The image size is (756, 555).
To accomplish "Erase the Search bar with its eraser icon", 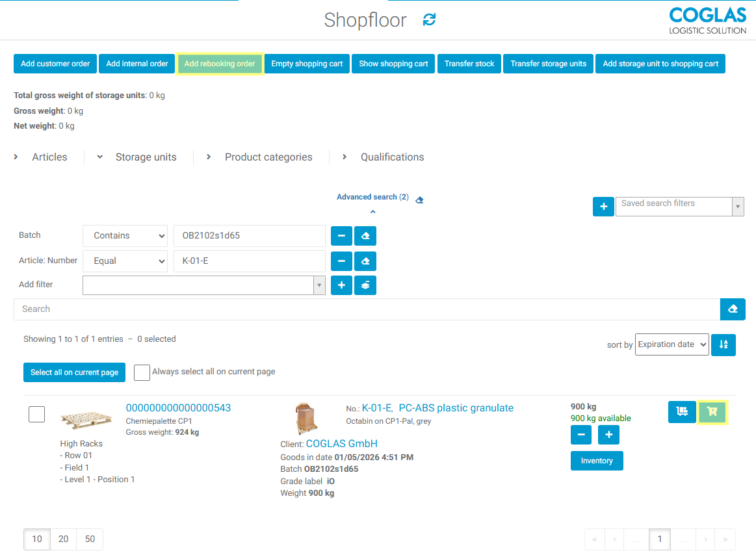I will tap(733, 309).
